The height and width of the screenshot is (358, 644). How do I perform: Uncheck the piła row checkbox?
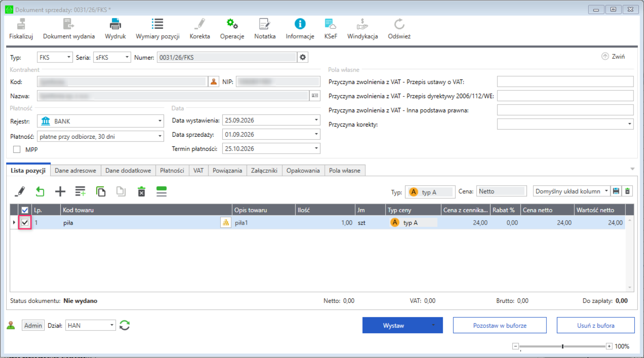[x=25, y=223]
